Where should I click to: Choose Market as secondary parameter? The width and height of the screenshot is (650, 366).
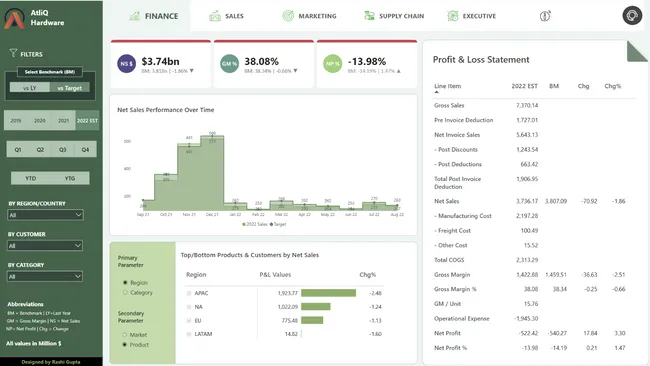pos(124,334)
